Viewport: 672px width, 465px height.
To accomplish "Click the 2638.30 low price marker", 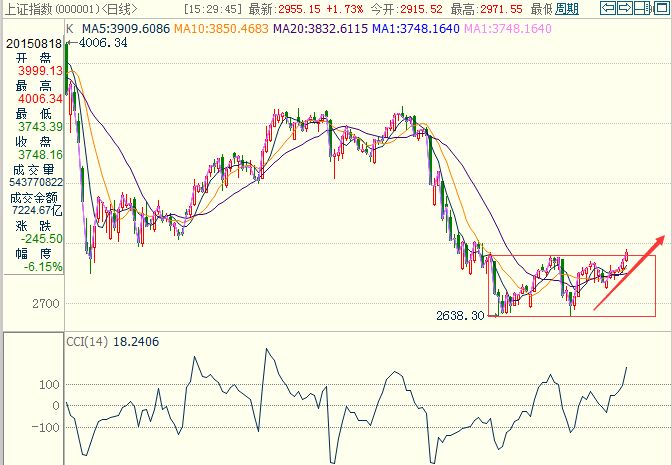I will coord(460,315).
